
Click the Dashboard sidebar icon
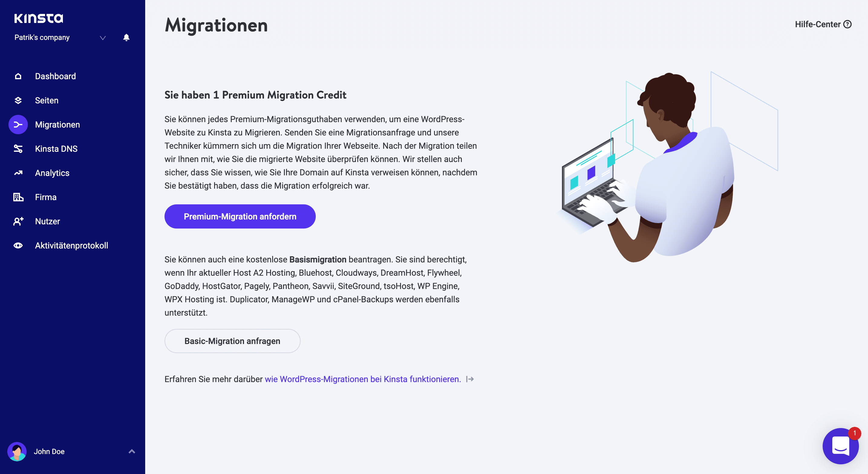(18, 76)
